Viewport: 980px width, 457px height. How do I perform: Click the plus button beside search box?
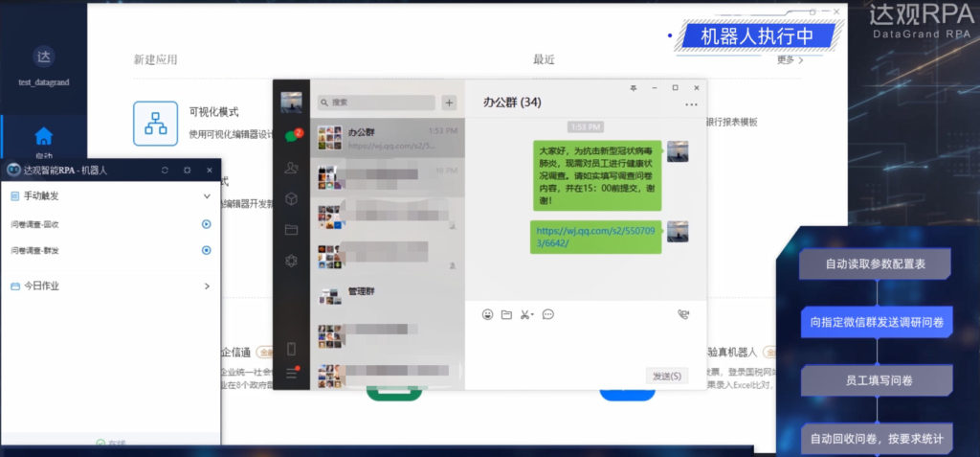tap(449, 103)
